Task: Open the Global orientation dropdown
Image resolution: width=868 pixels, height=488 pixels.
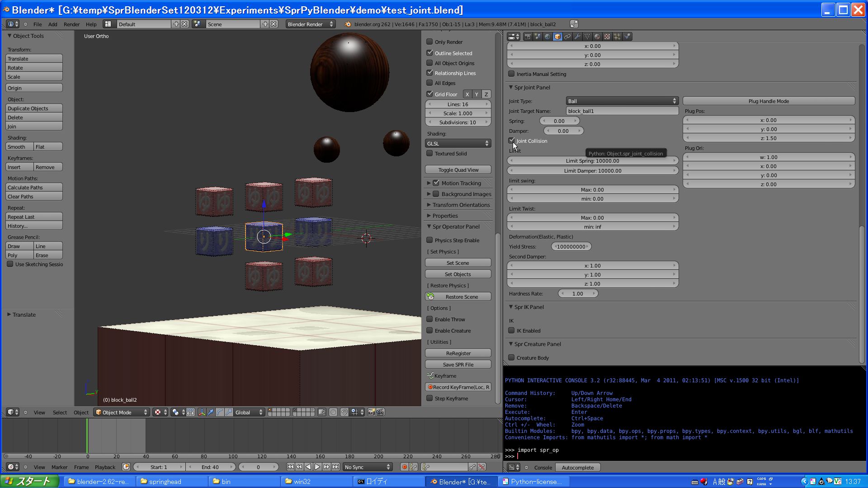Action: [249, 412]
